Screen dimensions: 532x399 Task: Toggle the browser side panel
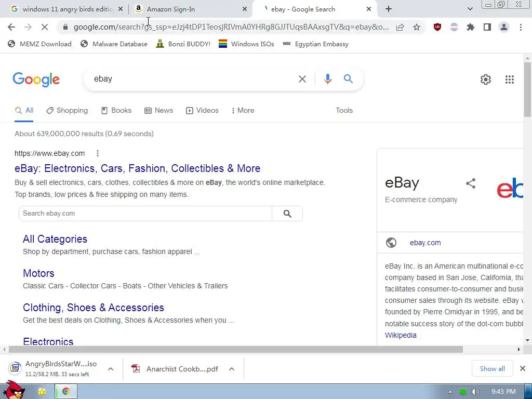[x=487, y=27]
